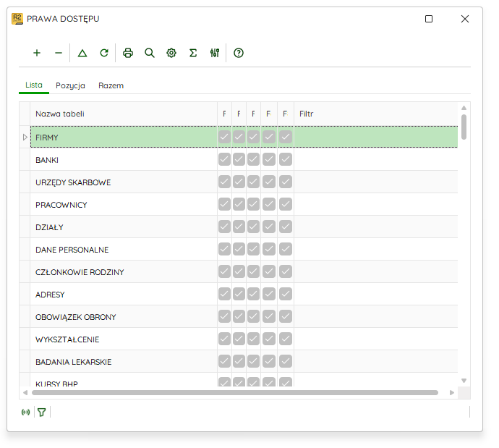499x448 pixels.
Task: Open the Razem tab
Action: 111,85
